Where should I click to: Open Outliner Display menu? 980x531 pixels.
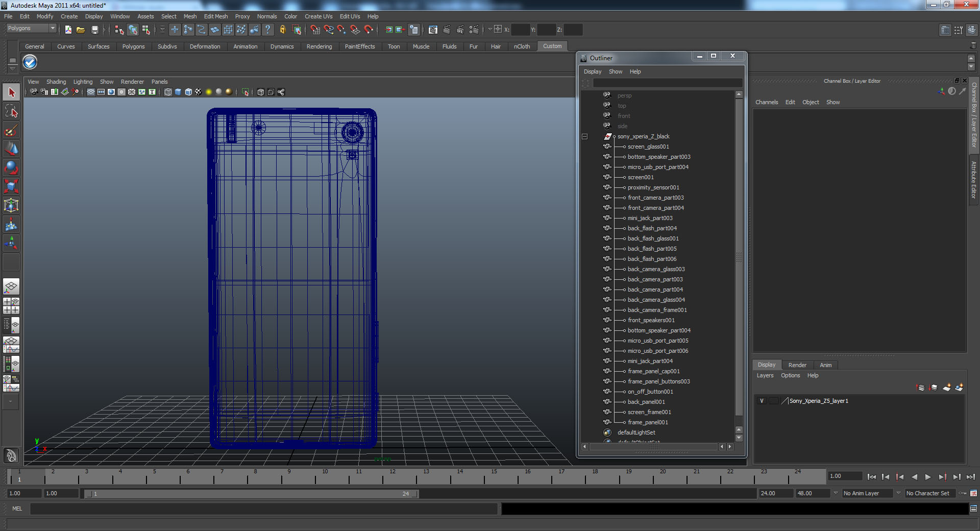coord(593,71)
